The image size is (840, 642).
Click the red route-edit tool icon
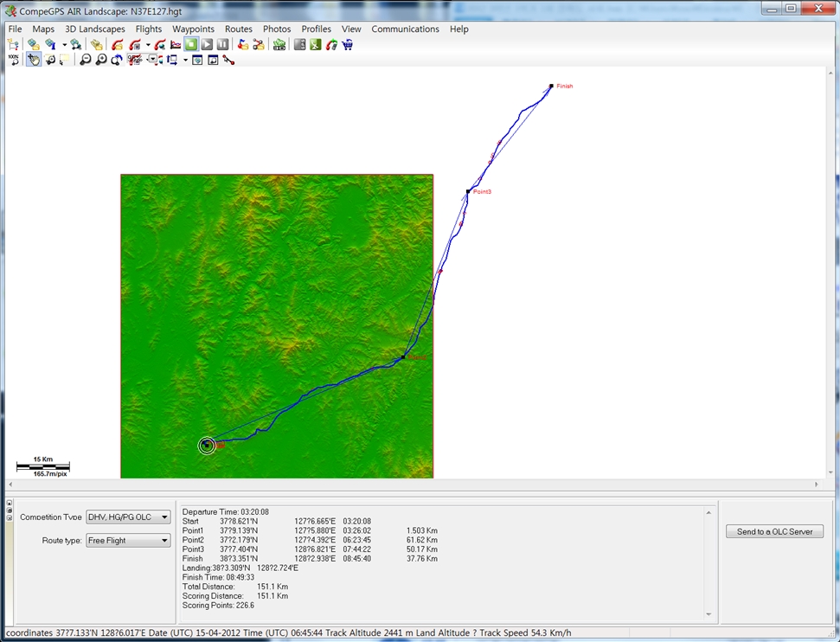228,60
